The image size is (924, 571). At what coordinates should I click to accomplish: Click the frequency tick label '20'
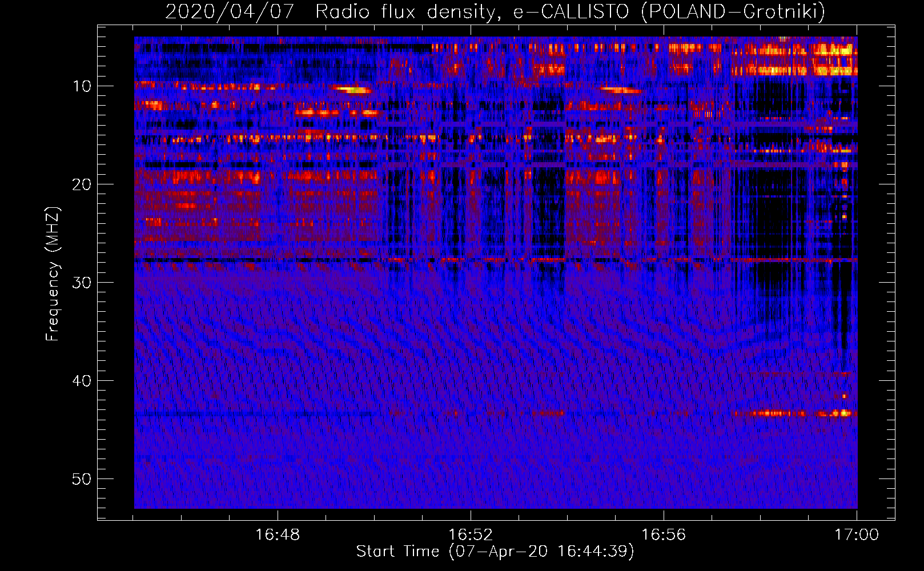[82, 184]
